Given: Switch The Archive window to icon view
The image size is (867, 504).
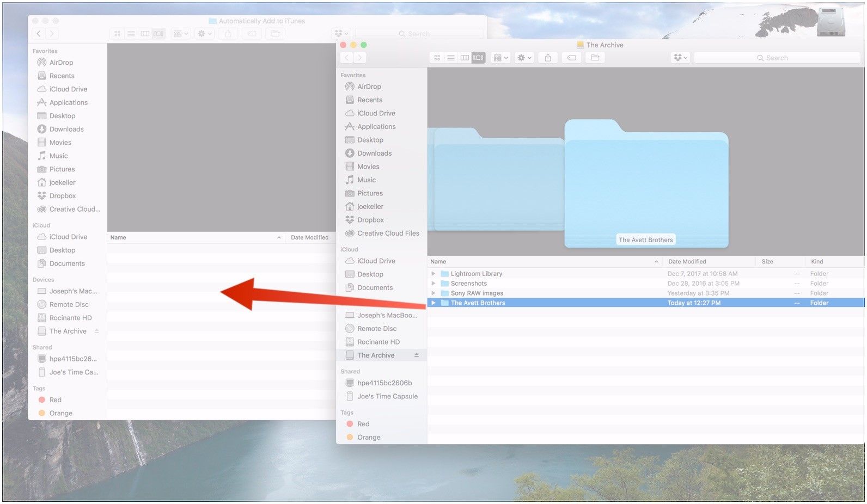Looking at the screenshot, I should click(437, 58).
